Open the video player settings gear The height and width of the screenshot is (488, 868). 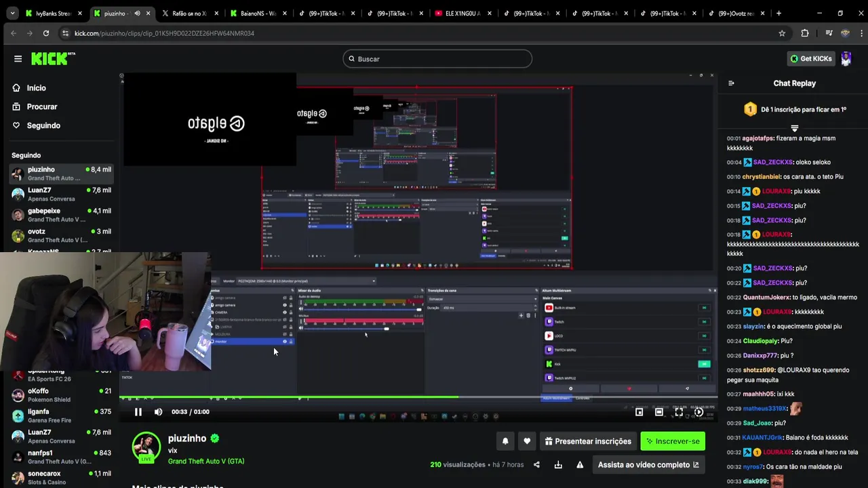click(x=698, y=411)
